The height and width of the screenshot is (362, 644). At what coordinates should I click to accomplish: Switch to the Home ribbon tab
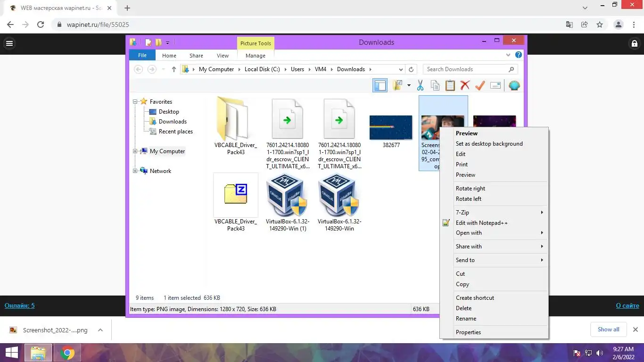[169, 56]
